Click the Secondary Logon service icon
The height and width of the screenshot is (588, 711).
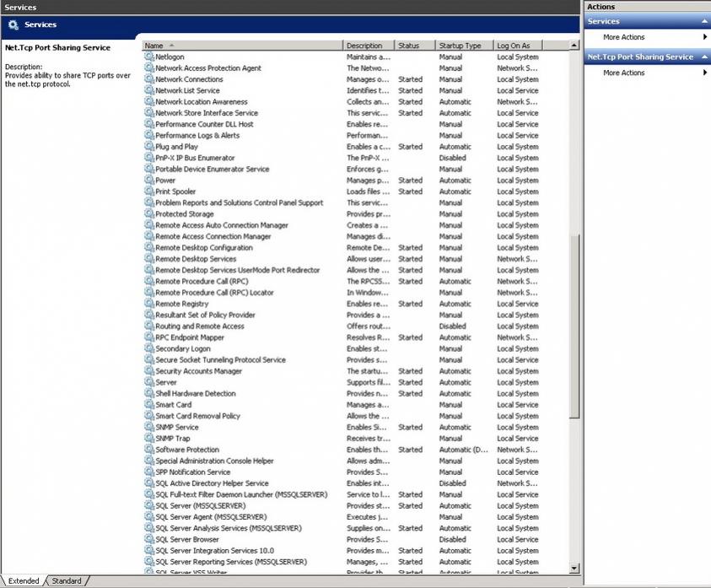click(x=148, y=348)
